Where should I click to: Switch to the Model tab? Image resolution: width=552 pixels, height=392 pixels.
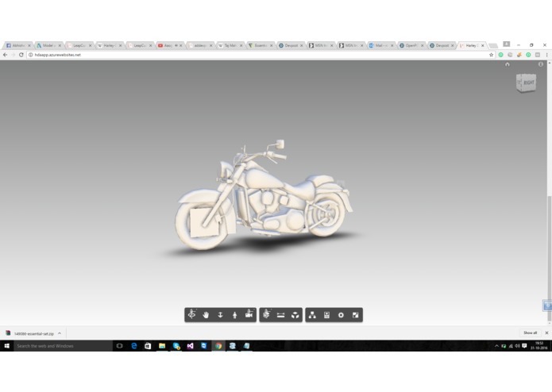47,46
